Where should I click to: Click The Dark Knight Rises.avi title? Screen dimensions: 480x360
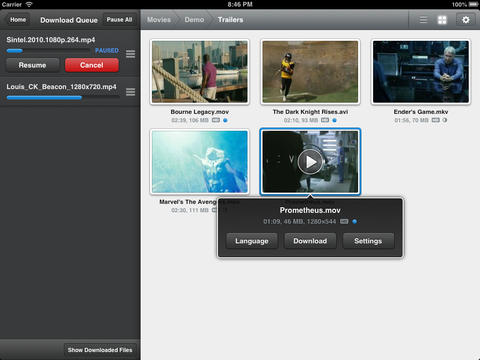(x=310, y=112)
